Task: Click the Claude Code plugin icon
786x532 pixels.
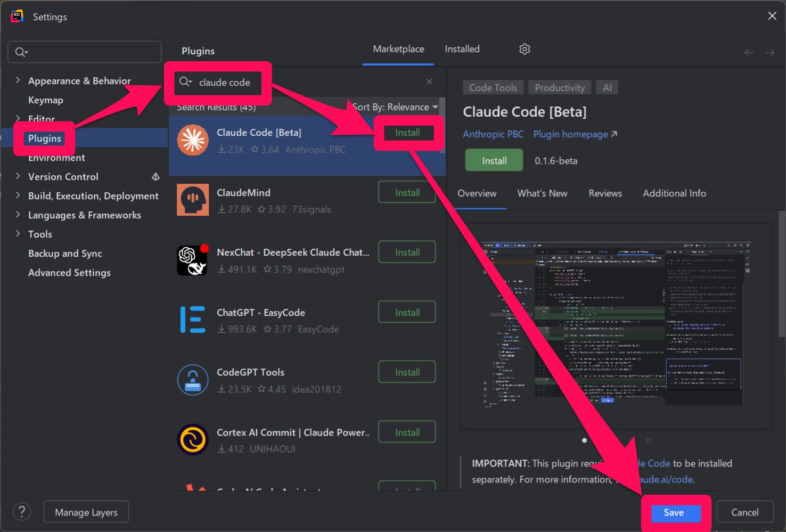Action: pyautogui.click(x=192, y=140)
